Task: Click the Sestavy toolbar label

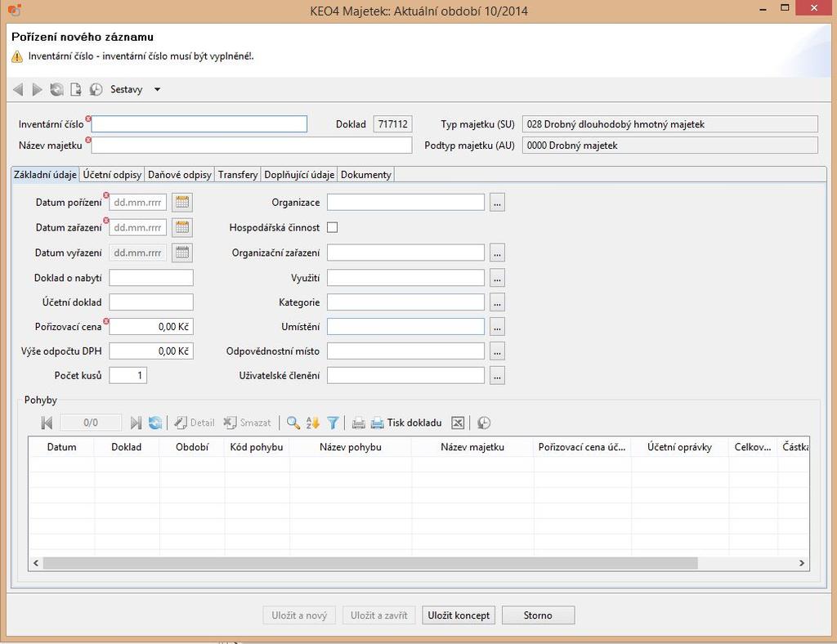Action: click(x=127, y=90)
